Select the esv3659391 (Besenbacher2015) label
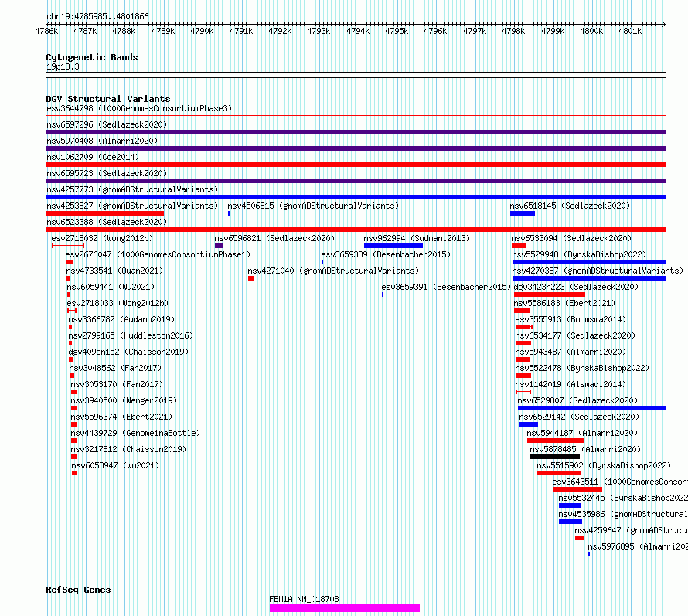This screenshot has width=688, height=616. click(x=446, y=287)
